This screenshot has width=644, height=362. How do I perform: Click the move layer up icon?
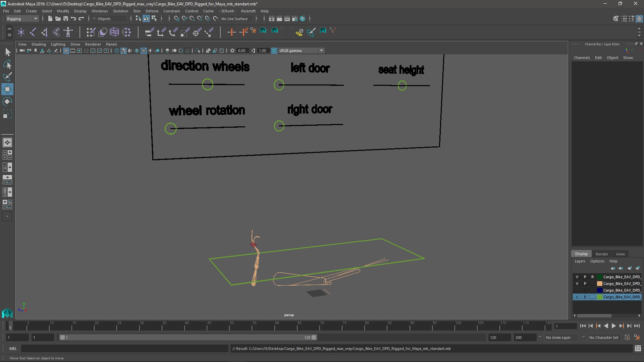point(613,268)
